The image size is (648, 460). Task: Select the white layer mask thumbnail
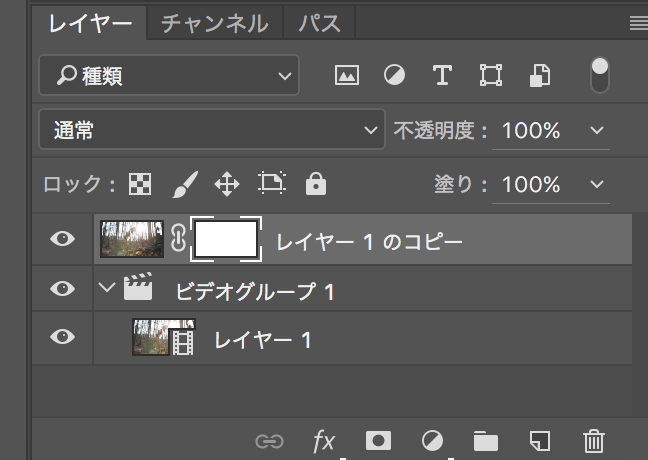[226, 239]
